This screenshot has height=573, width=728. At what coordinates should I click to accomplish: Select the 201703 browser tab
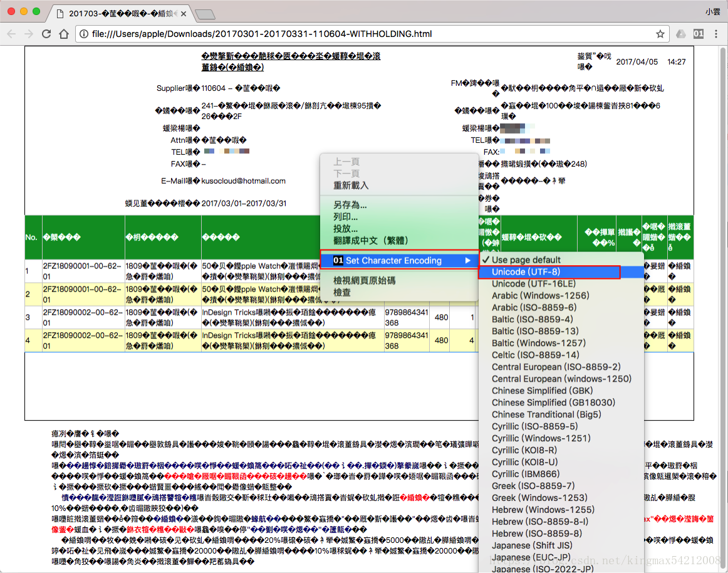click(120, 14)
